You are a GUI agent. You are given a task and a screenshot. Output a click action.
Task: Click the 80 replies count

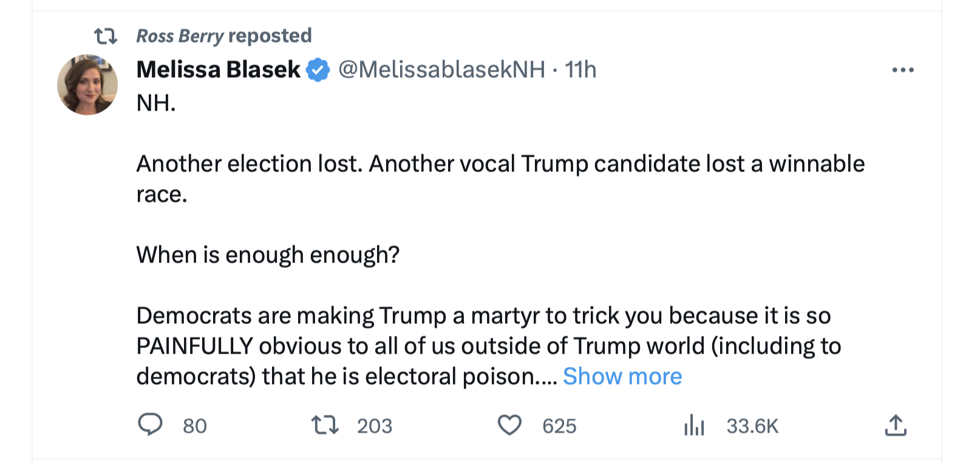coord(195,426)
